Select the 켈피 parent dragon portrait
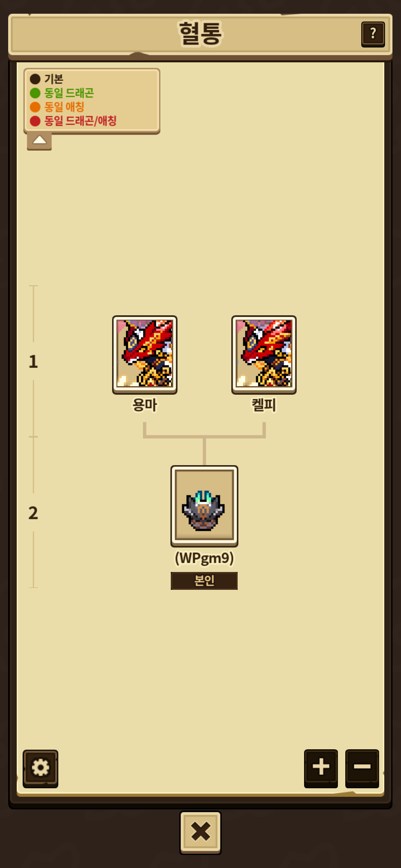This screenshot has height=868, width=401. 264,355
